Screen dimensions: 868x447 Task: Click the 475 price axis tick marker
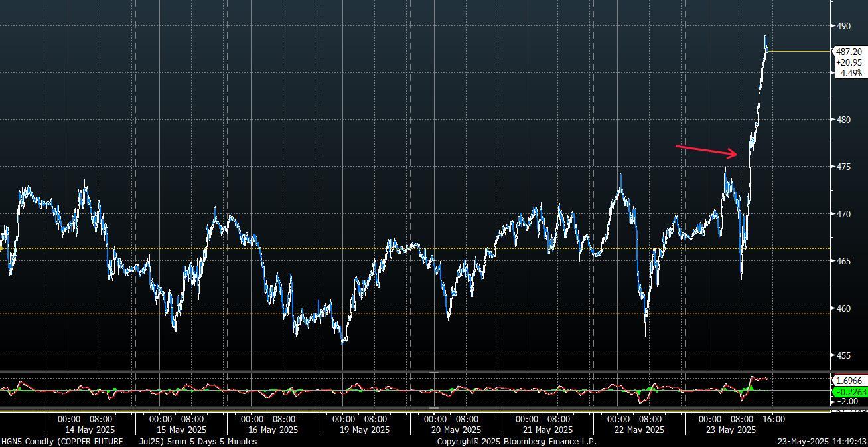point(843,167)
